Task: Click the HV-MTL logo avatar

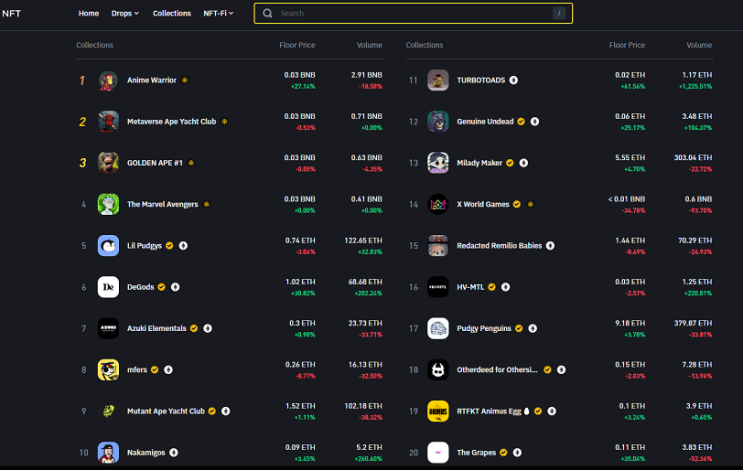Action: tap(438, 287)
